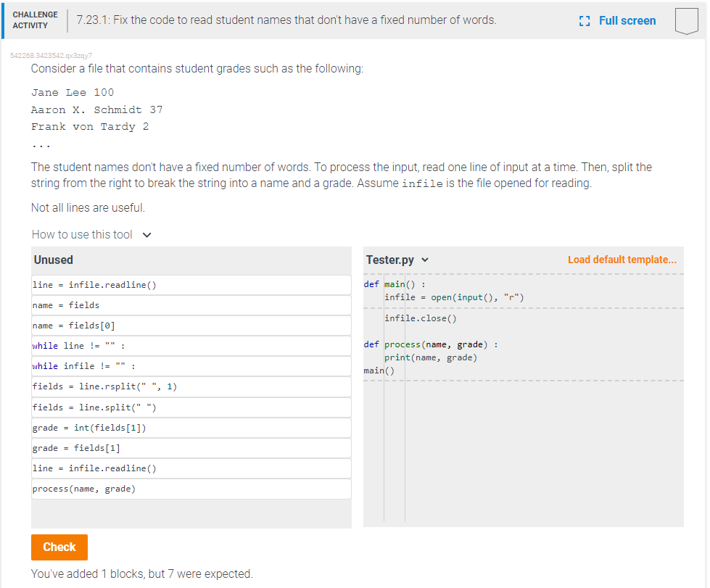Select the 'line = infile.readline()' code block
Screen dimensions: 710x588
pyautogui.click(x=190, y=284)
